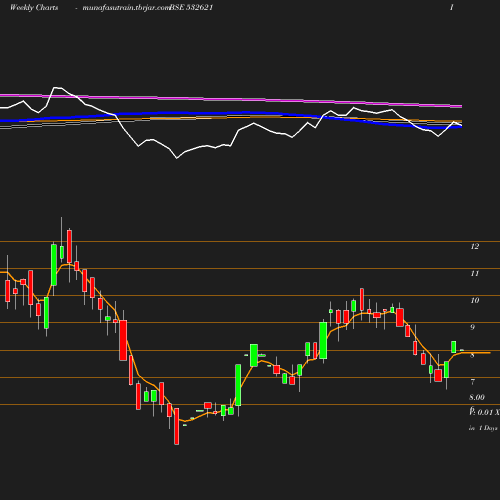The height and width of the screenshot is (500, 500).
Task: Click the "7" price axis label
Action: [472, 382]
